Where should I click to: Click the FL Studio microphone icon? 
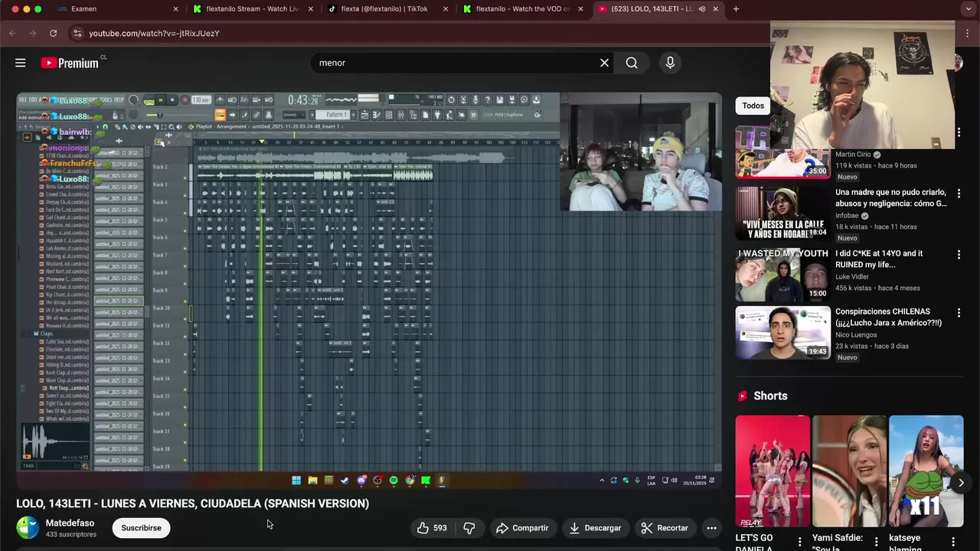(475, 99)
